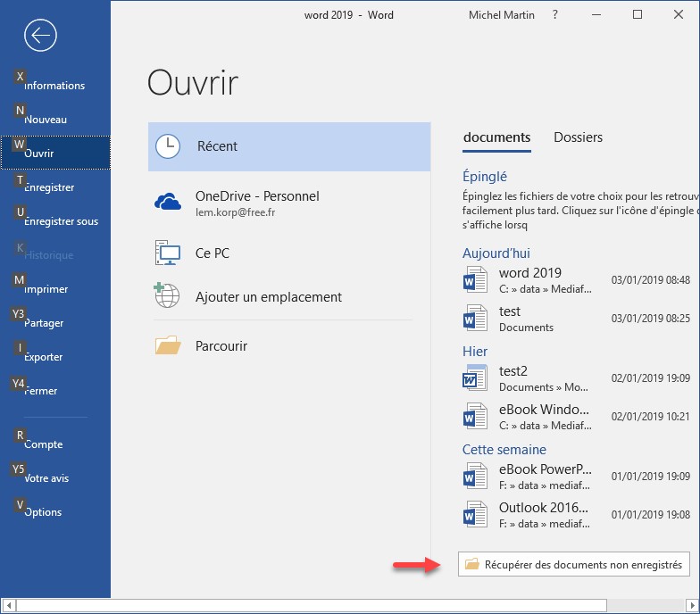Image resolution: width=700 pixels, height=614 pixels.
Task: Click the OneDrive cloud icon
Action: pos(168,203)
